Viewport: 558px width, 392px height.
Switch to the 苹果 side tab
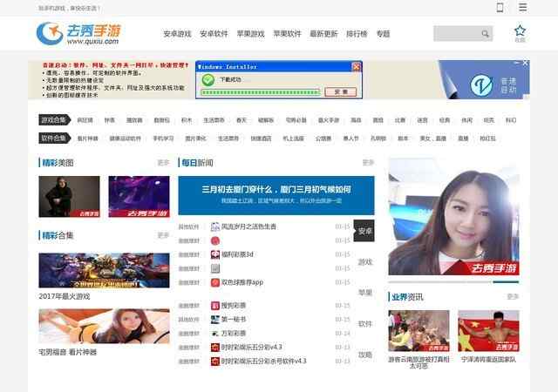point(364,293)
